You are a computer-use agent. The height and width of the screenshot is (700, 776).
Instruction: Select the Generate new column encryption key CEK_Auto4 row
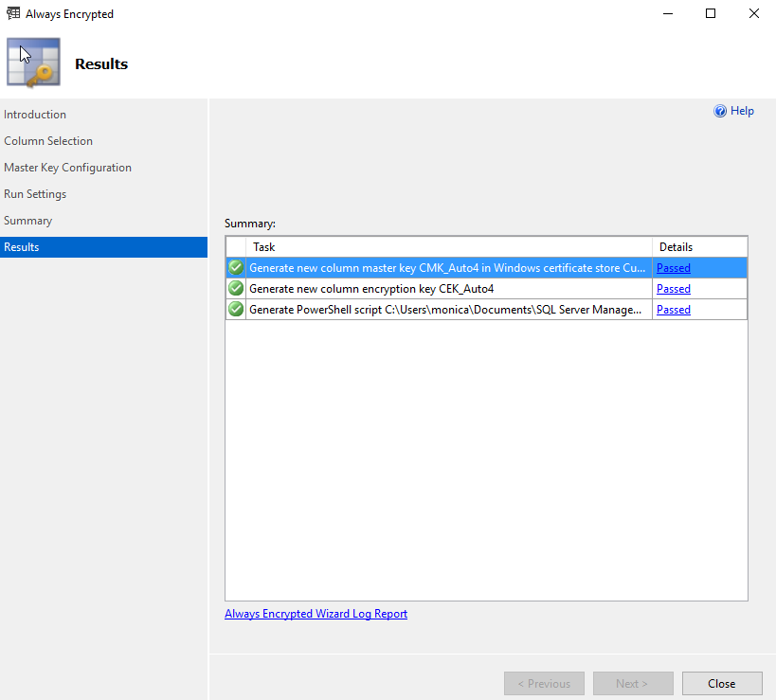(x=486, y=288)
